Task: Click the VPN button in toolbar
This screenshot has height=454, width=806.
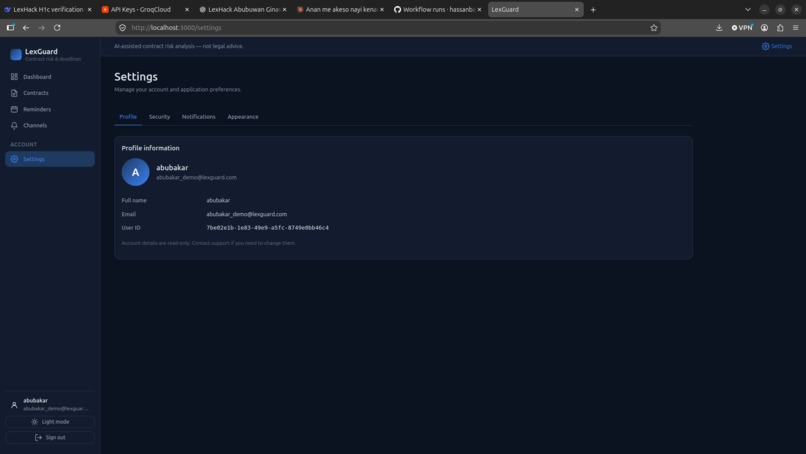Action: pos(742,28)
